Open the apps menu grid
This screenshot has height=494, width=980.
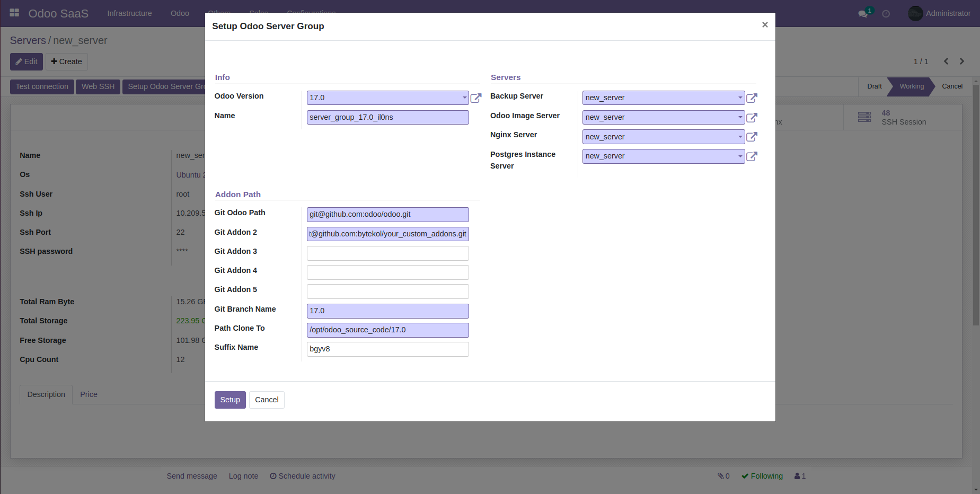(14, 13)
